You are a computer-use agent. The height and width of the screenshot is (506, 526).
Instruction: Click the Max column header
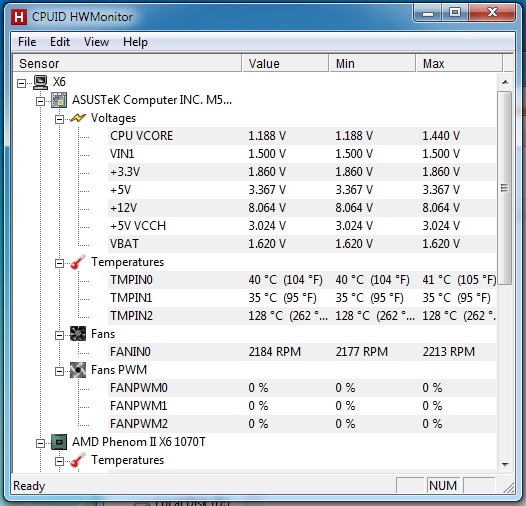459,63
